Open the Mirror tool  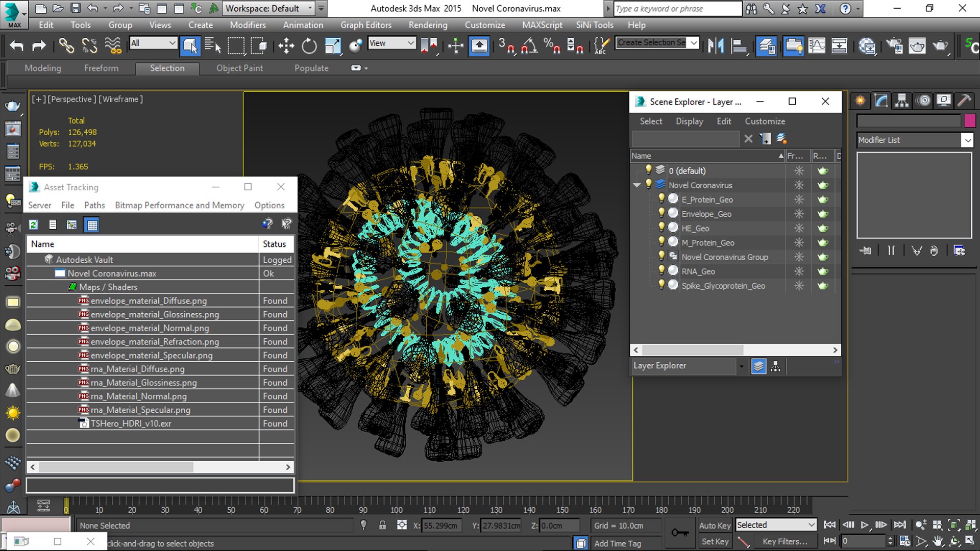click(716, 46)
